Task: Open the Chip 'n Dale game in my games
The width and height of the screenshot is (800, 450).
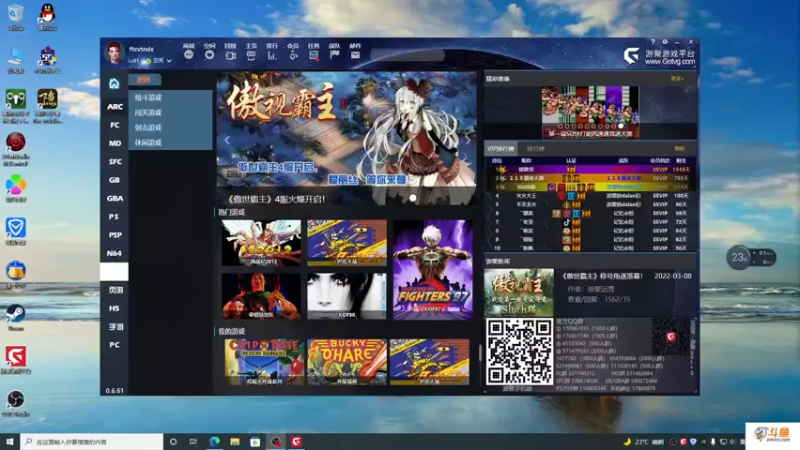Action: point(264,362)
